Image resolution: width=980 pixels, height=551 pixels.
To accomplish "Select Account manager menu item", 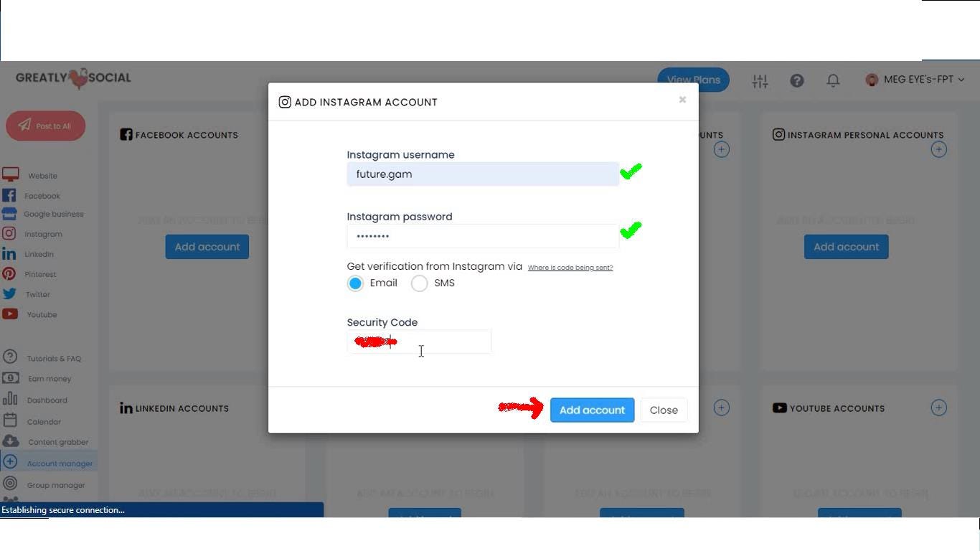I will tap(60, 463).
